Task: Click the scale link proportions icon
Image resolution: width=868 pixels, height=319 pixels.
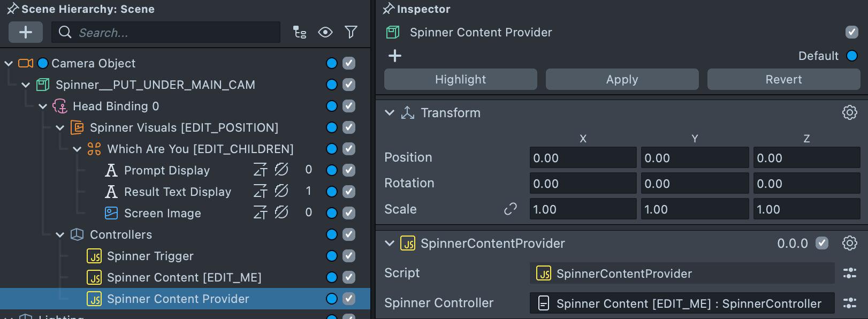Action: click(511, 209)
